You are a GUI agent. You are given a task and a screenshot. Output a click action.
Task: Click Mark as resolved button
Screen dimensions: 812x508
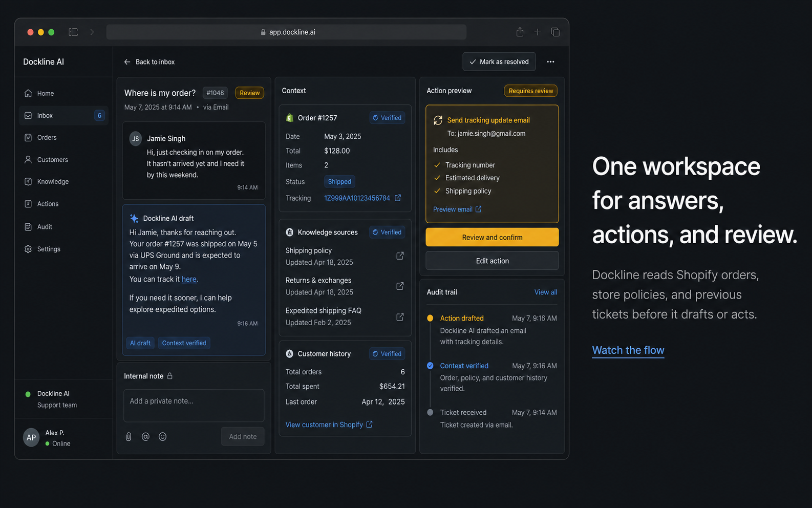click(x=499, y=62)
